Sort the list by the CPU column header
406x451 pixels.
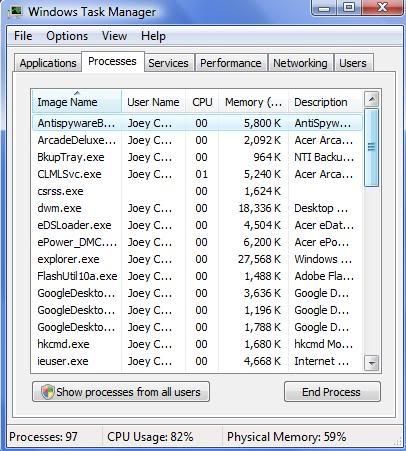point(202,102)
